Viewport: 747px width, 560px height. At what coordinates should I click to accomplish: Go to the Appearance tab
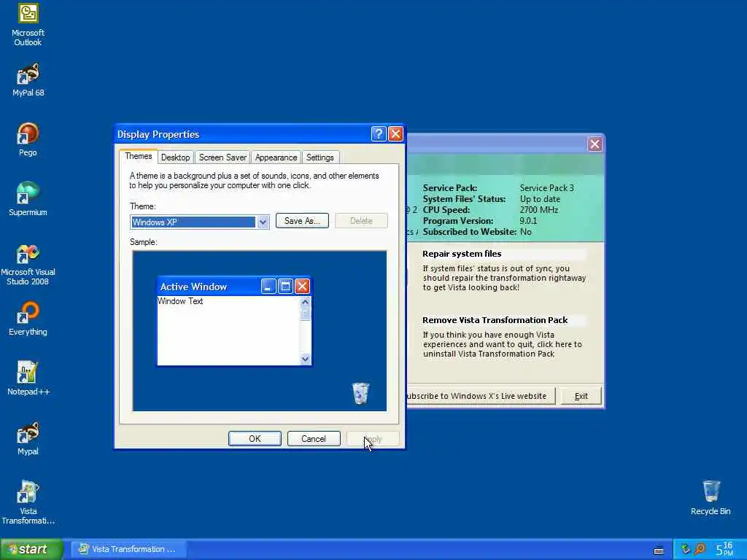pos(276,157)
